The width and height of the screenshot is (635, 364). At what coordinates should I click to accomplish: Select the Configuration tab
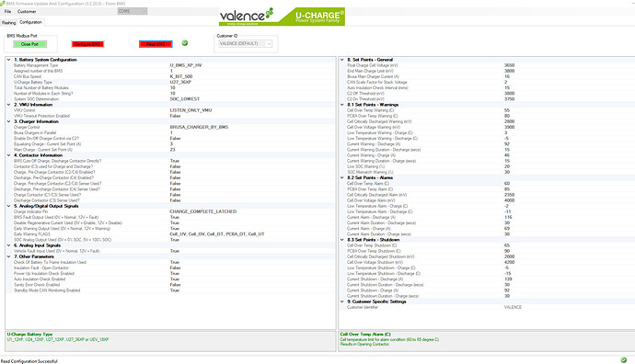tap(30, 22)
